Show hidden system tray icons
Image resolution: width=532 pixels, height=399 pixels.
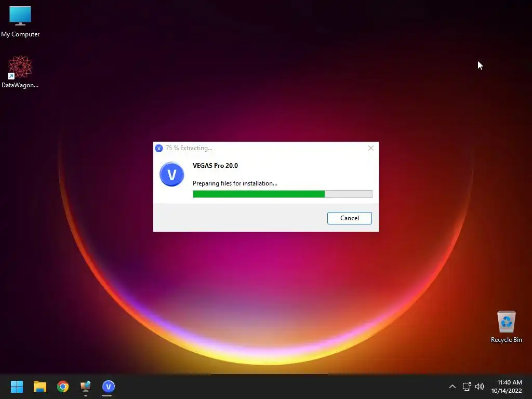tap(453, 387)
